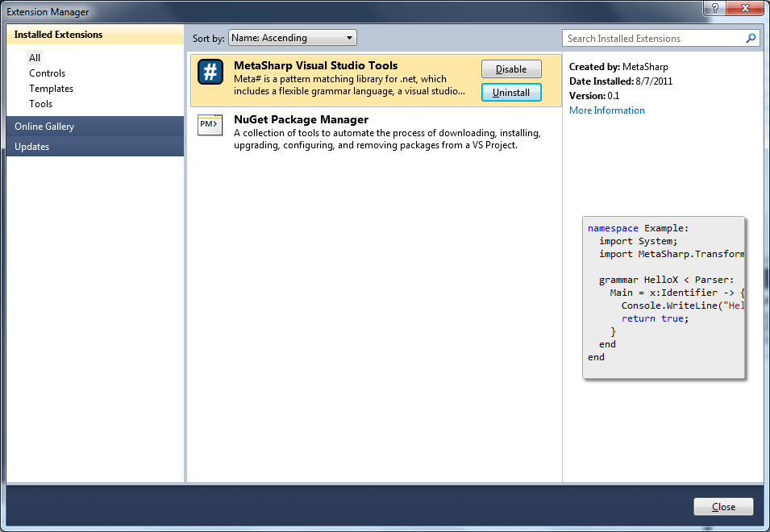Click the MetaSharp hash icon
This screenshot has width=770, height=532.
point(210,73)
